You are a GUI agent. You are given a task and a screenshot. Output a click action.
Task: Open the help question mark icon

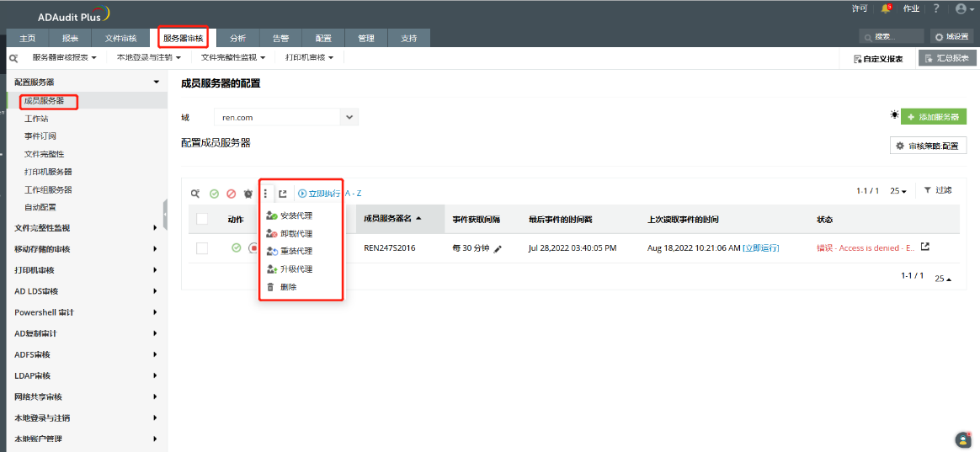[935, 8]
